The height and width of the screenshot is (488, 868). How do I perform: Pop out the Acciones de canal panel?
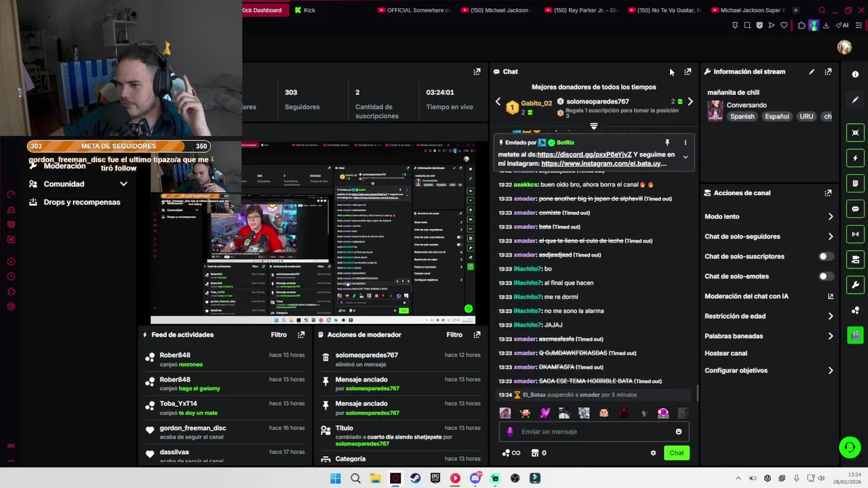point(828,192)
